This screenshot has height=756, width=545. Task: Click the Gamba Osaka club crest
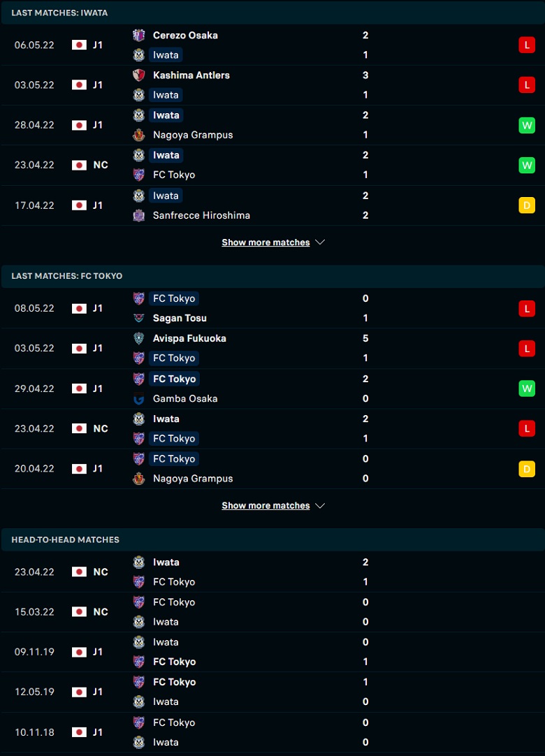pyautogui.click(x=139, y=399)
